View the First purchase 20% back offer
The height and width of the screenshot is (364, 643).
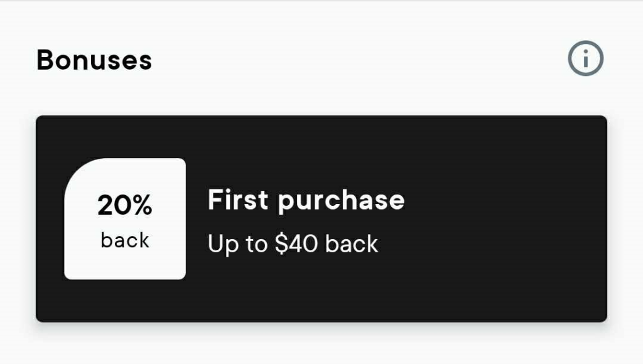click(x=321, y=219)
